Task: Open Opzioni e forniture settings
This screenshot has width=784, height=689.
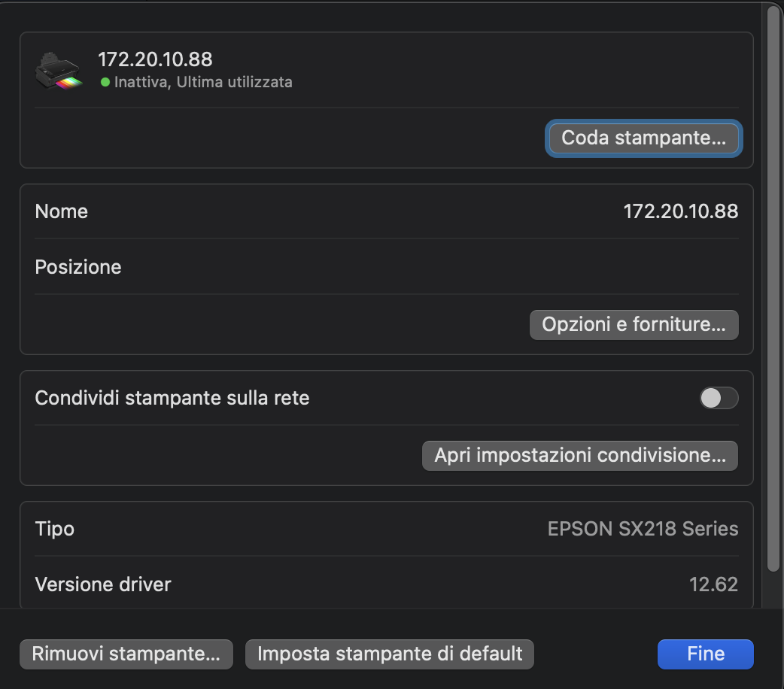Action: (x=634, y=324)
